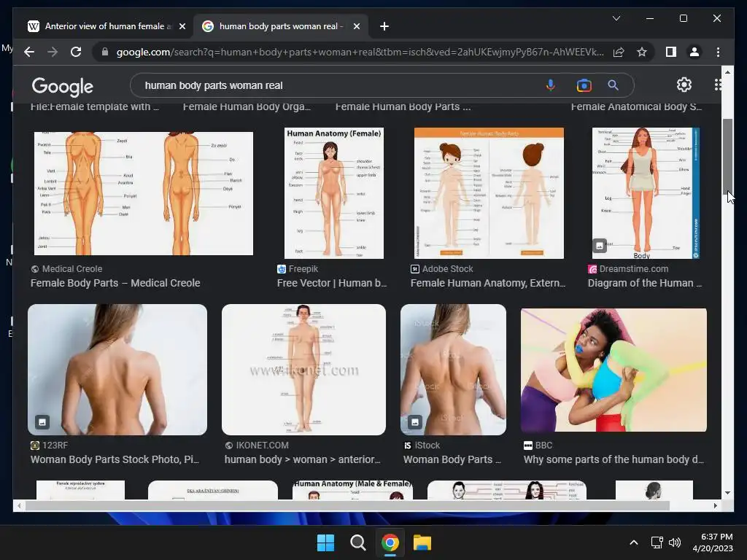Viewport: 747px width, 560px height.
Task: Open the Freepik Human Anatomy image
Action: (333, 193)
